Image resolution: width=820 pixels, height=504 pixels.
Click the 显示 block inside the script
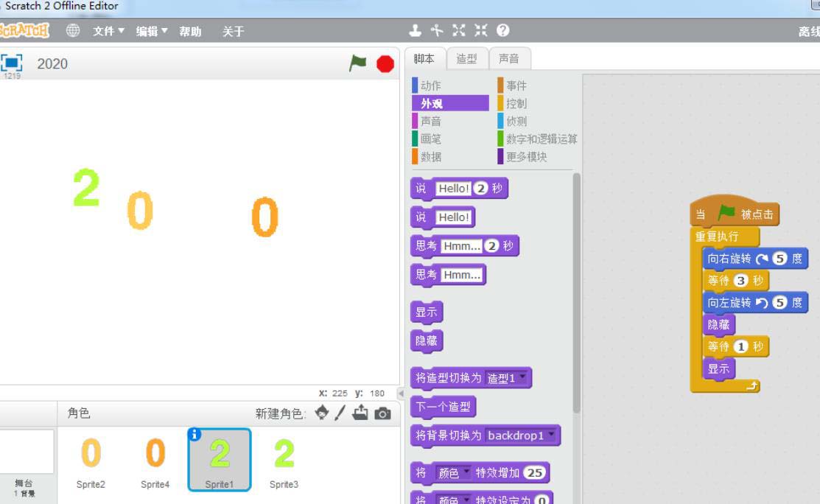(x=719, y=368)
